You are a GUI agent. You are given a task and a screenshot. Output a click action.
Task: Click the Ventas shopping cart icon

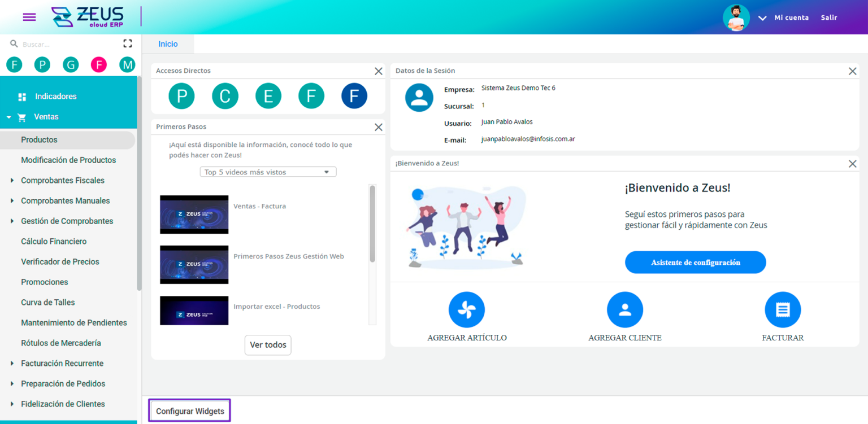[21, 117]
